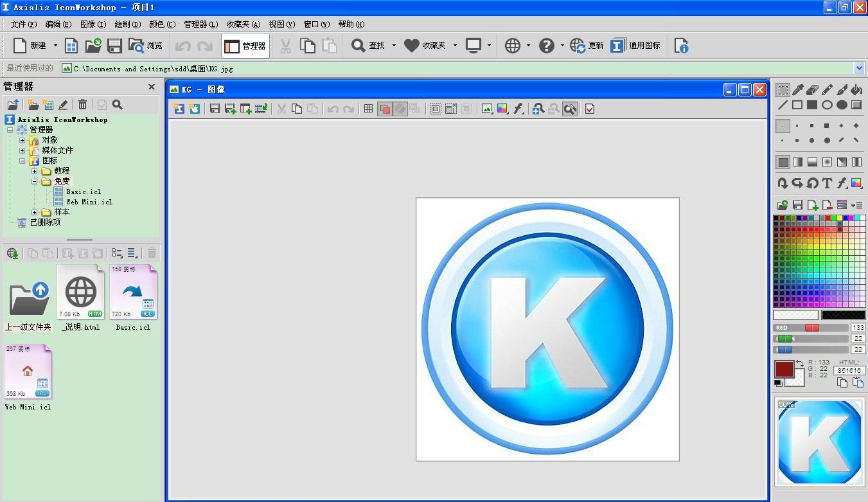Select the Line drawing tool
This screenshot has width=868, height=502.
pyautogui.click(x=783, y=105)
